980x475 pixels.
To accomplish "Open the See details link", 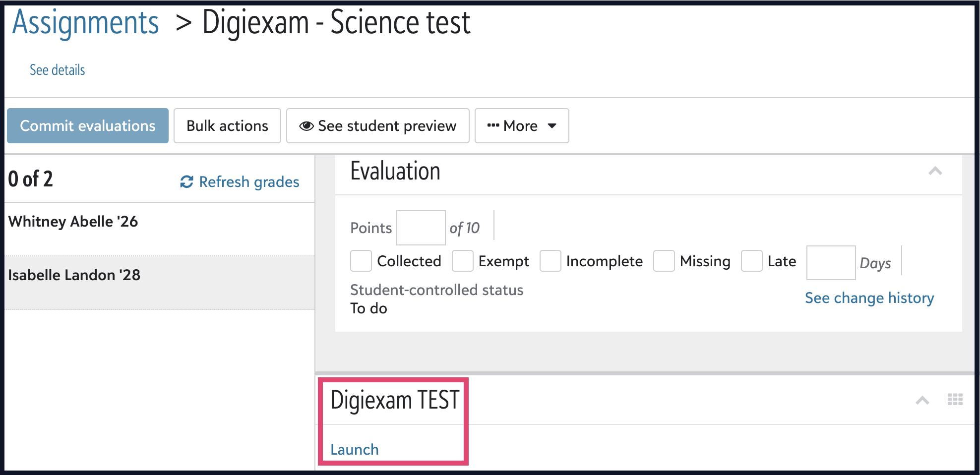I will click(57, 70).
